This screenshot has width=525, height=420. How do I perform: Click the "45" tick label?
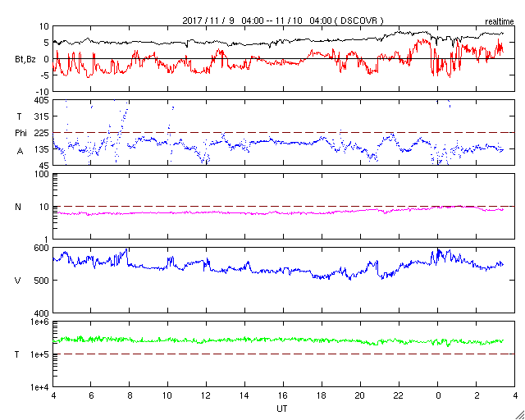tap(45, 166)
